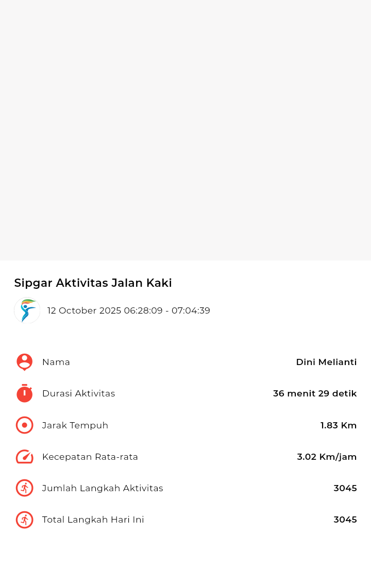Viewport: 371px width, 588px height.
Task: Click the person icon beside Nama
Action: point(24,362)
